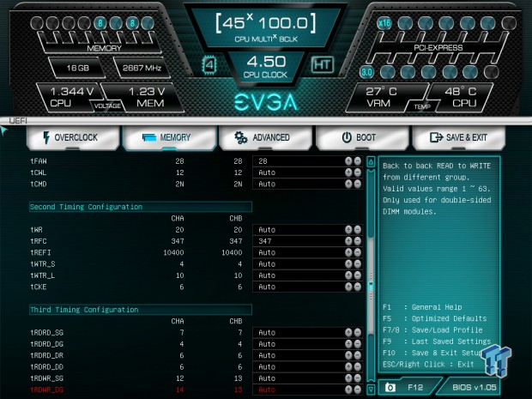Go to the BOOT tab
Screen dimensions: 532x399
pyautogui.click(x=362, y=137)
